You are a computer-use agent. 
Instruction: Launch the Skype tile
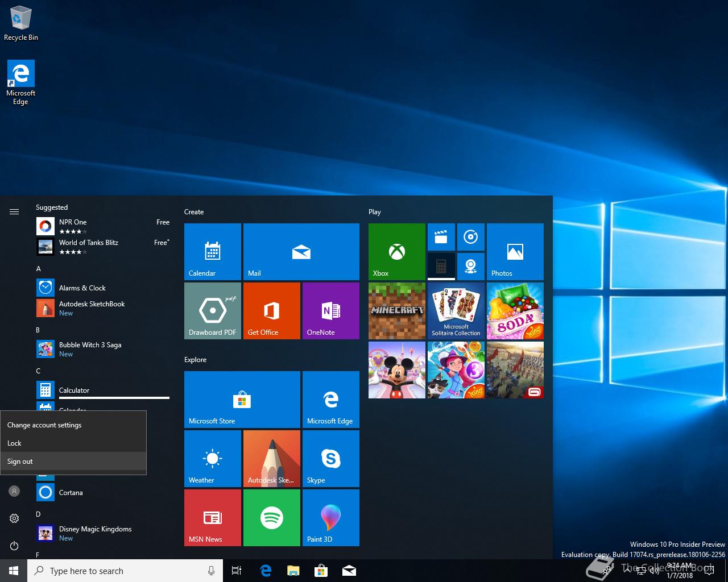pos(331,459)
